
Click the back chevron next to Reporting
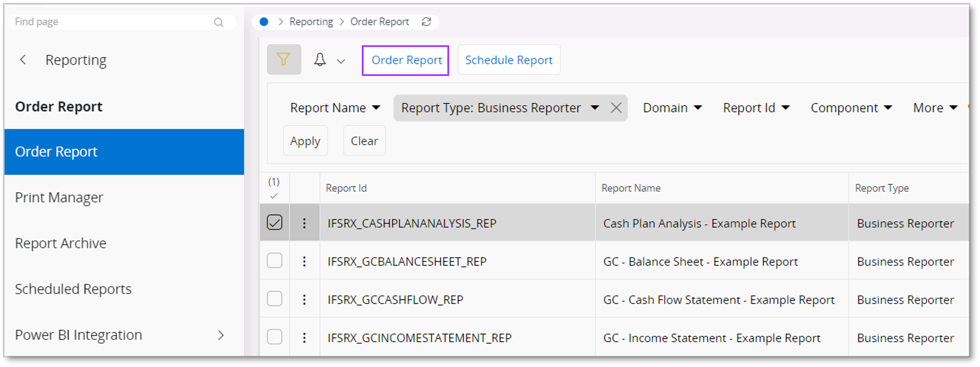(23, 59)
